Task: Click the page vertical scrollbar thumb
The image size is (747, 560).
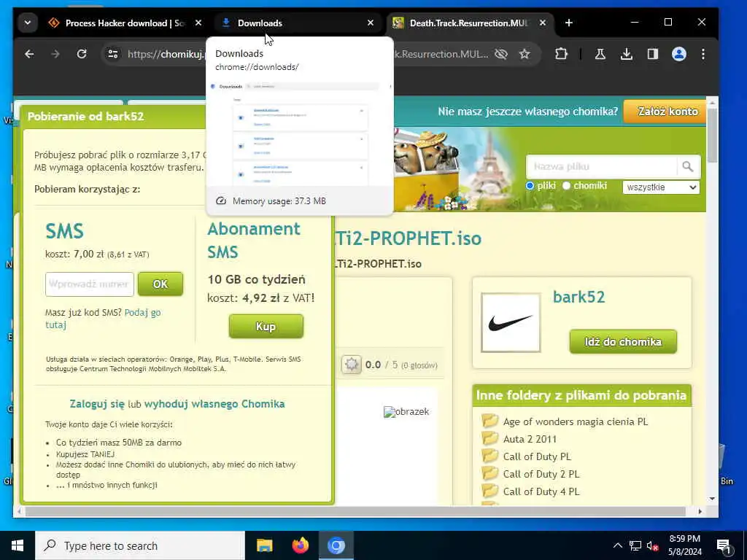Action: coord(712,135)
